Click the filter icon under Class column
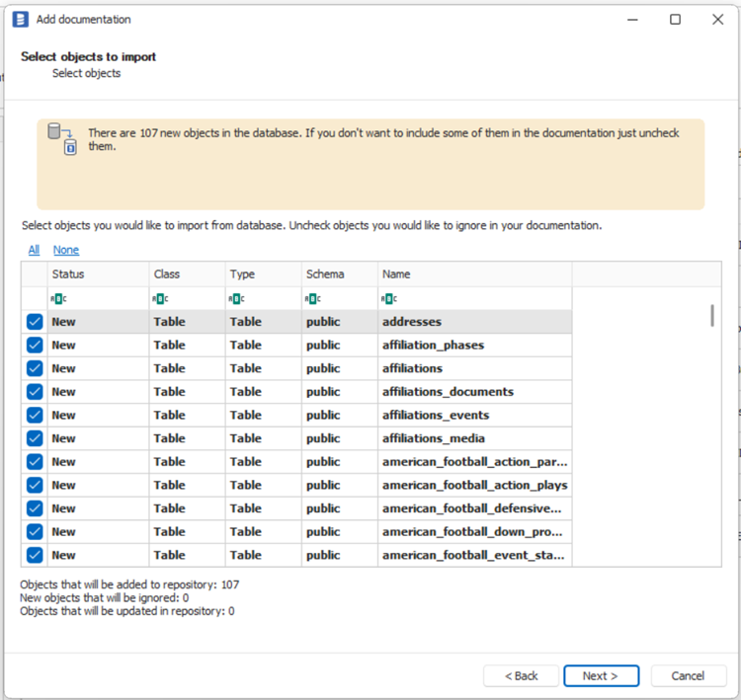 click(x=161, y=298)
